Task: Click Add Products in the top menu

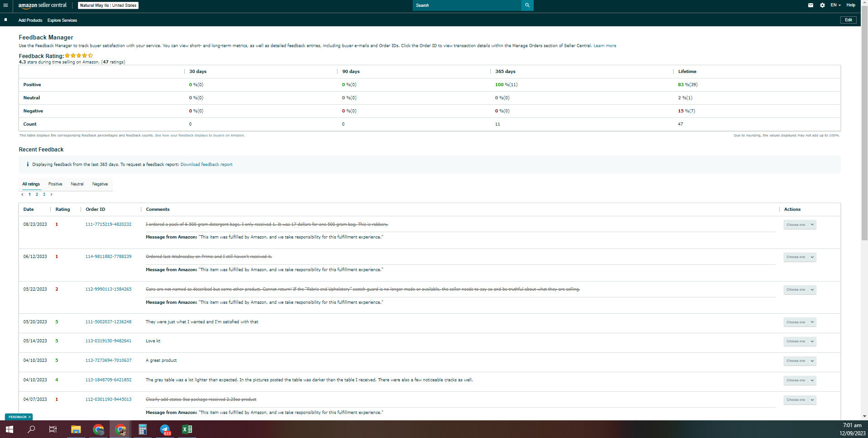Action: [x=30, y=20]
